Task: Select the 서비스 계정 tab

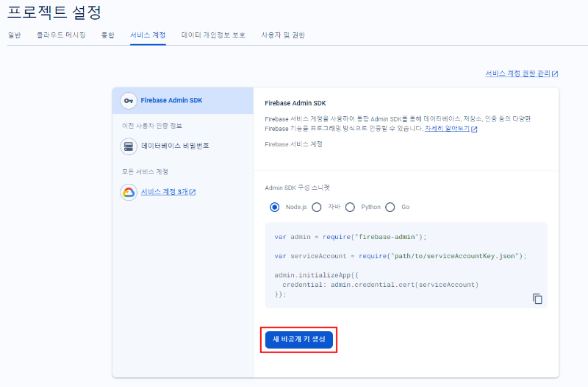Action: (x=148, y=35)
